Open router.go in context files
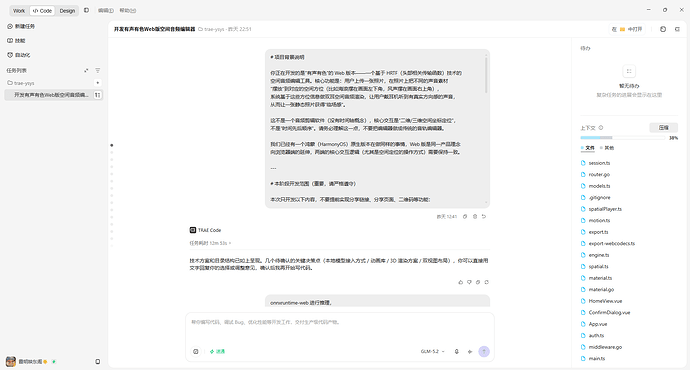The width and height of the screenshot is (690, 370). pos(599,174)
